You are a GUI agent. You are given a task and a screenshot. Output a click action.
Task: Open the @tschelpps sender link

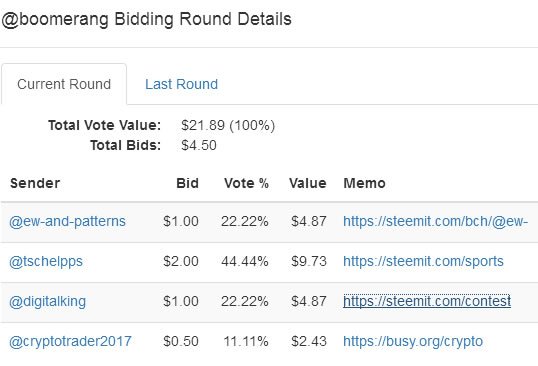point(46,261)
